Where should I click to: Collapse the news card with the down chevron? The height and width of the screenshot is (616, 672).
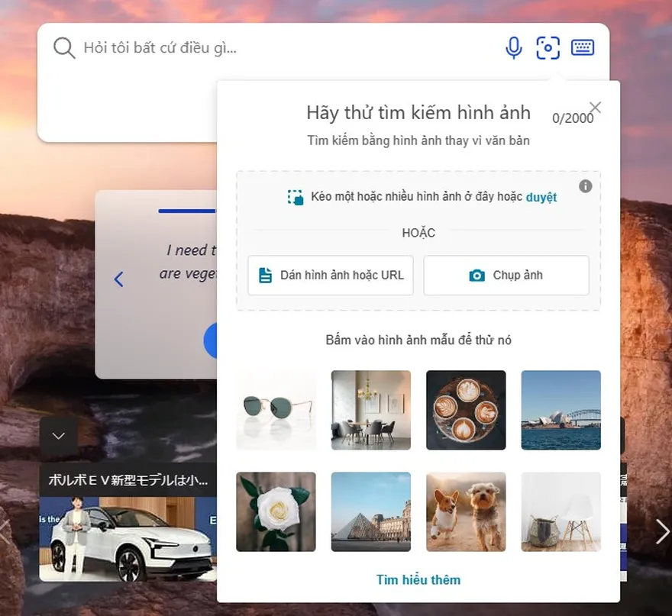tap(59, 435)
